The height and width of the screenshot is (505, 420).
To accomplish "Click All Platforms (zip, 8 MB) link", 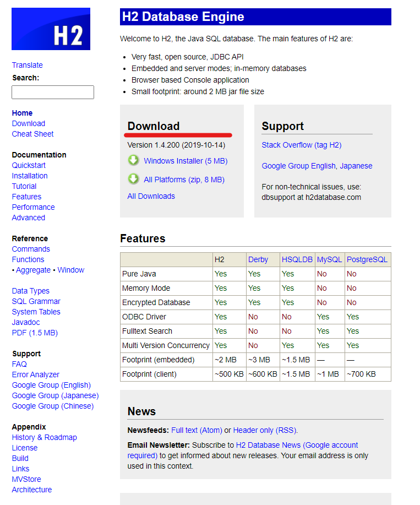I will [184, 180].
